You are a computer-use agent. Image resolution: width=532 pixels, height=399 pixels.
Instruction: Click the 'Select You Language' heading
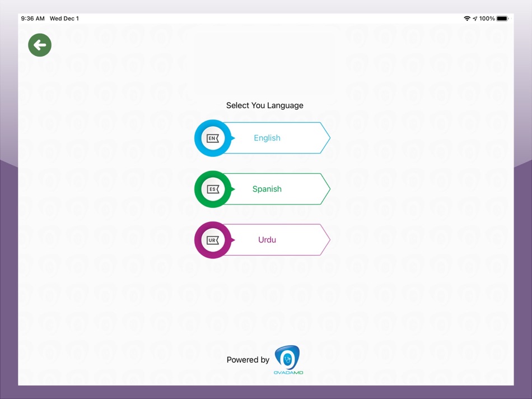coord(265,105)
